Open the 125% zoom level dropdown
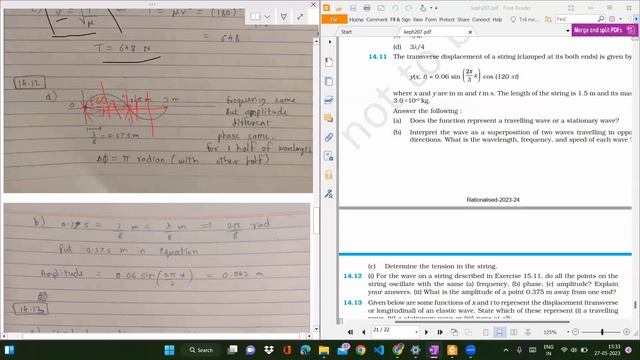Screen dimensions: 640x360 (568, 332)
